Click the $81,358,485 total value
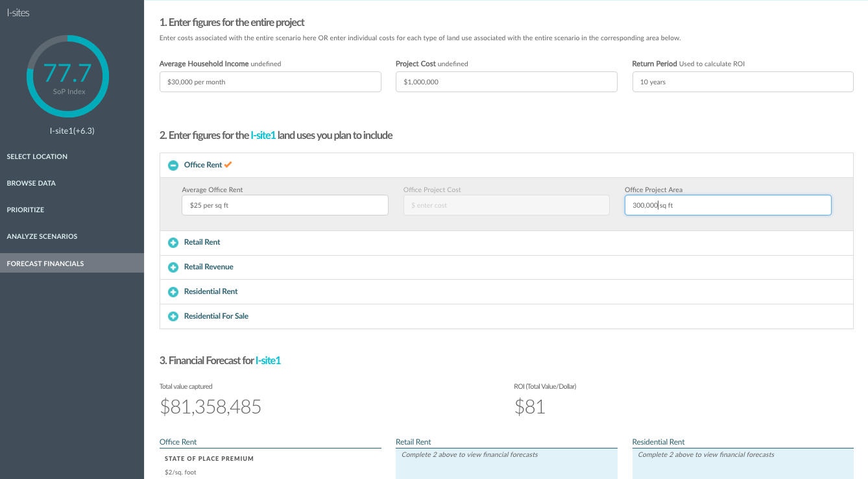This screenshot has height=479, width=868. [x=211, y=407]
